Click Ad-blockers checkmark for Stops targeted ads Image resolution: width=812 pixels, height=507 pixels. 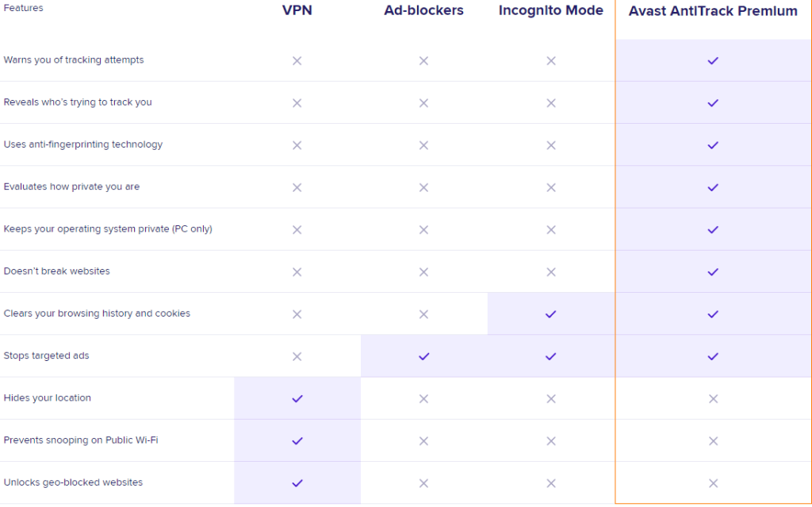[x=423, y=356]
